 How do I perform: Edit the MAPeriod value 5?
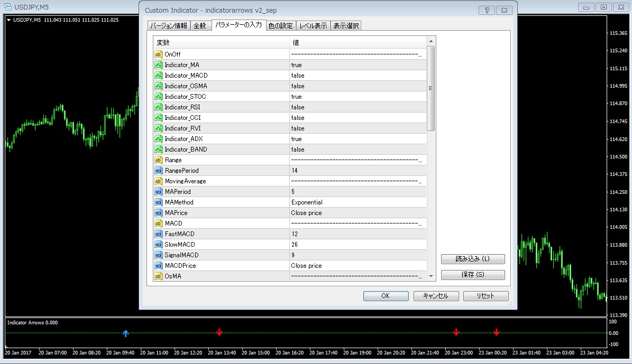pyautogui.click(x=358, y=192)
